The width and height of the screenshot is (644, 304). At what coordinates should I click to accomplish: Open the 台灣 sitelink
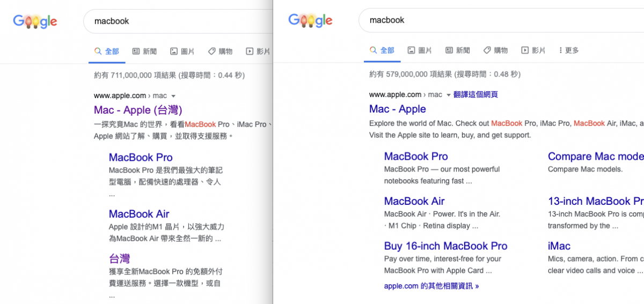(x=119, y=258)
